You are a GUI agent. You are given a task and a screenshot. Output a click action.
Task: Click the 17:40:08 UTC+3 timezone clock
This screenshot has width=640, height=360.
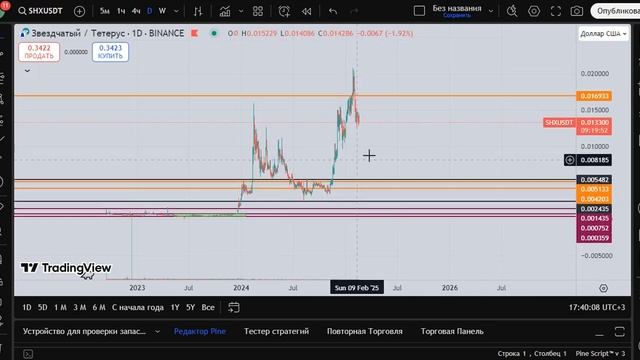[x=597, y=307]
